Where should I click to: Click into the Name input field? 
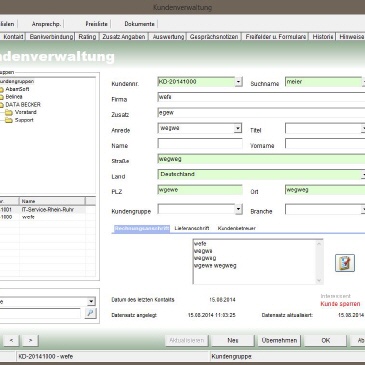click(x=200, y=144)
